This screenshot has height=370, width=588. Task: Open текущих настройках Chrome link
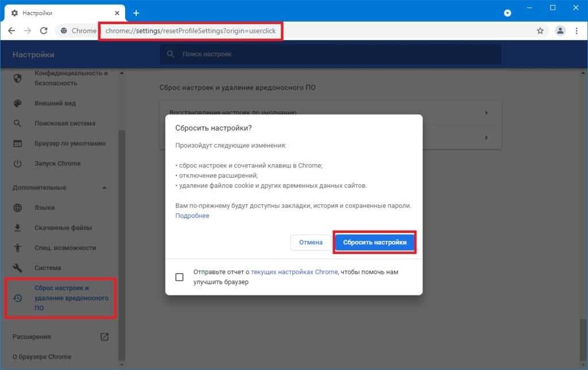click(295, 272)
